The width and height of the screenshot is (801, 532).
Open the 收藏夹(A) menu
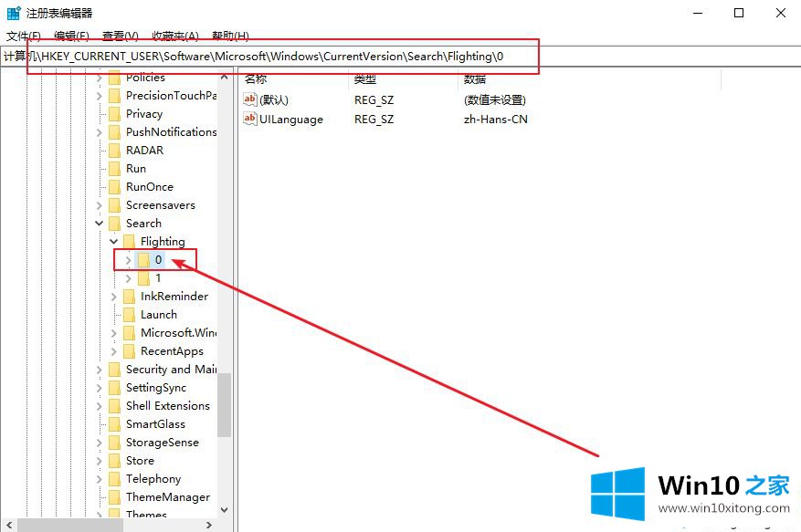click(175, 36)
